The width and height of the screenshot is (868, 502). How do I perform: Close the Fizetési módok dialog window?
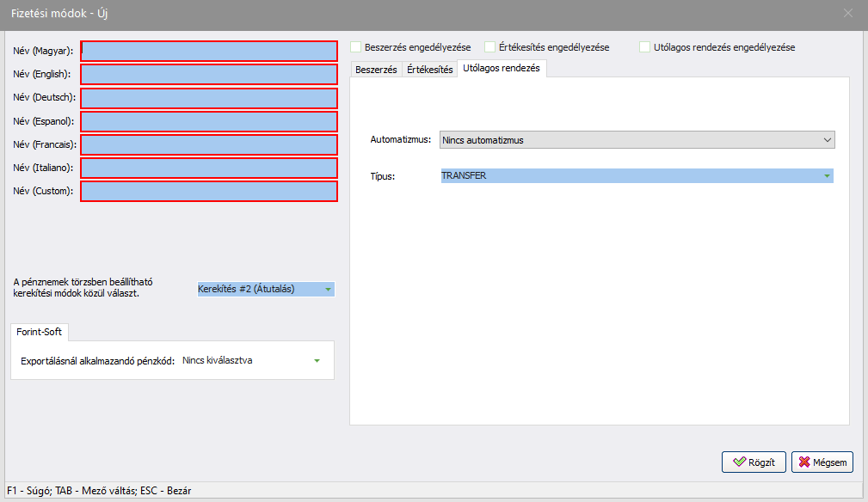pos(847,14)
